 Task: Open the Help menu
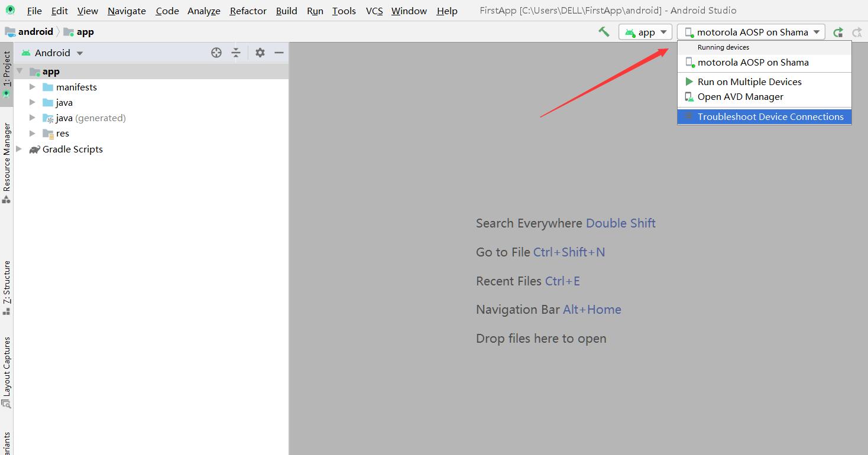(447, 11)
